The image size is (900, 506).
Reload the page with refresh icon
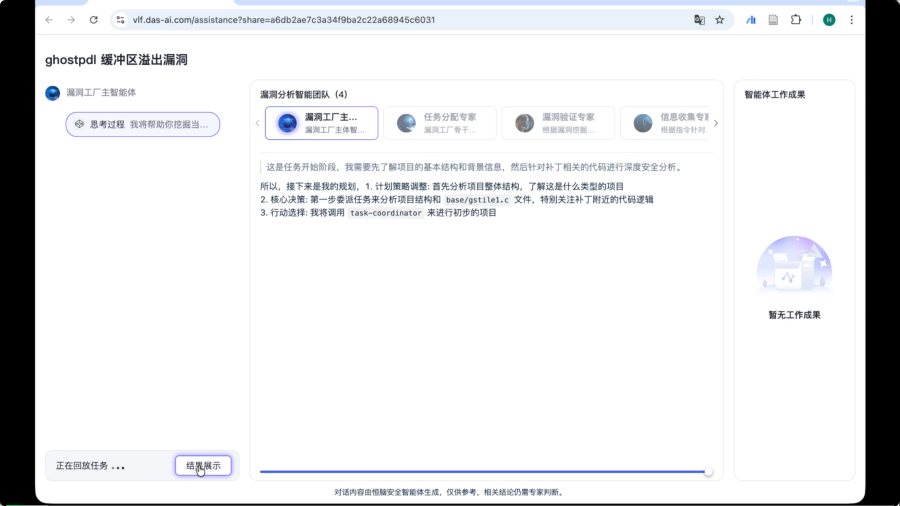(x=94, y=20)
